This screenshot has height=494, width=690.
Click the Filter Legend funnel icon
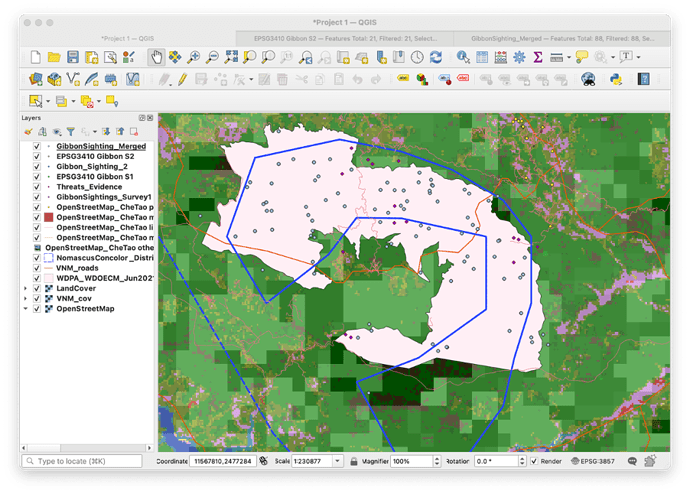point(71,132)
